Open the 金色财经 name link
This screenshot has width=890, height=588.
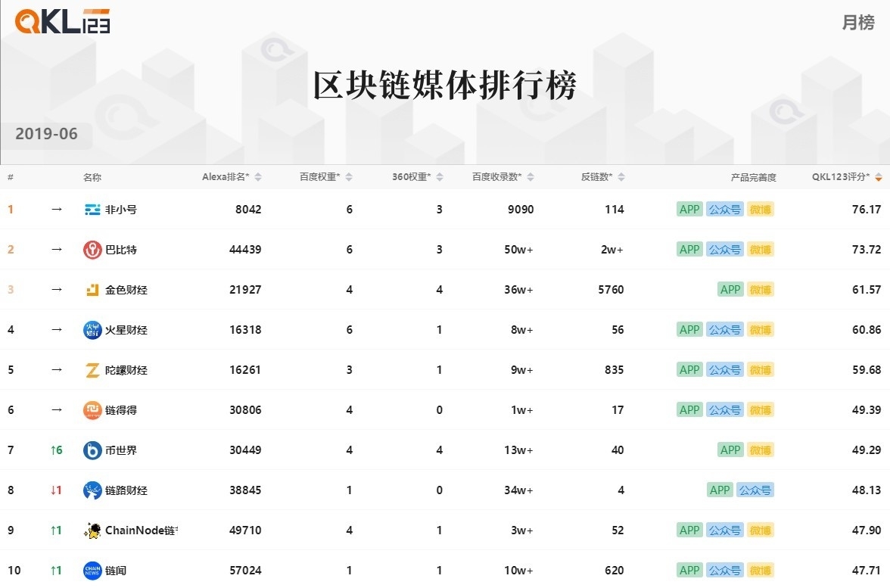click(x=126, y=290)
